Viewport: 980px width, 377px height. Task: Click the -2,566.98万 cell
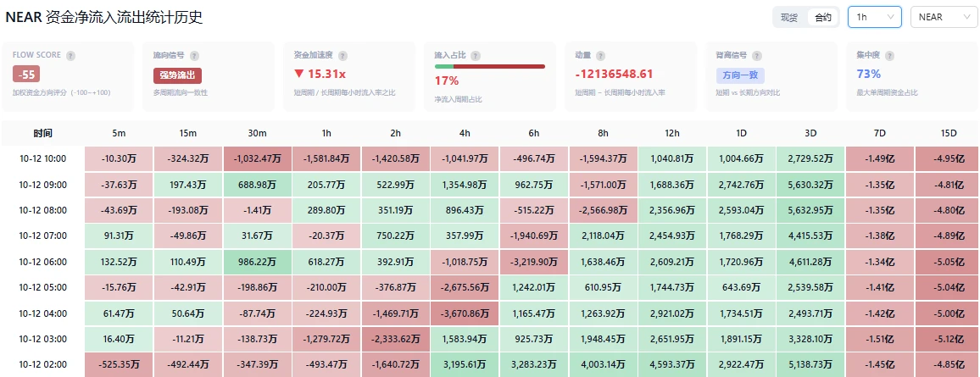pos(603,210)
